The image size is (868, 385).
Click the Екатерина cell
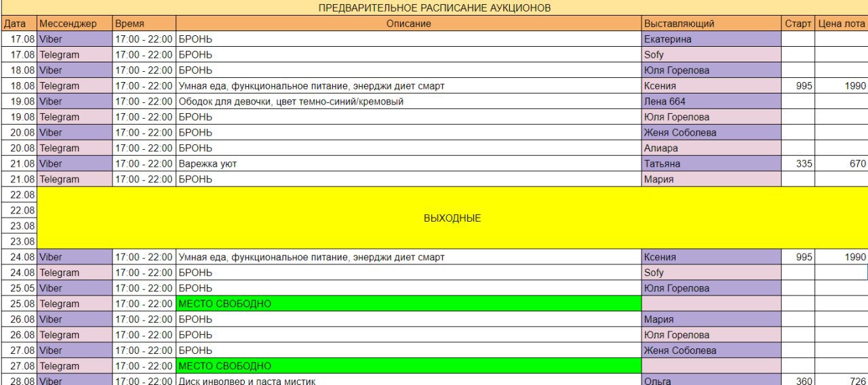click(711, 39)
